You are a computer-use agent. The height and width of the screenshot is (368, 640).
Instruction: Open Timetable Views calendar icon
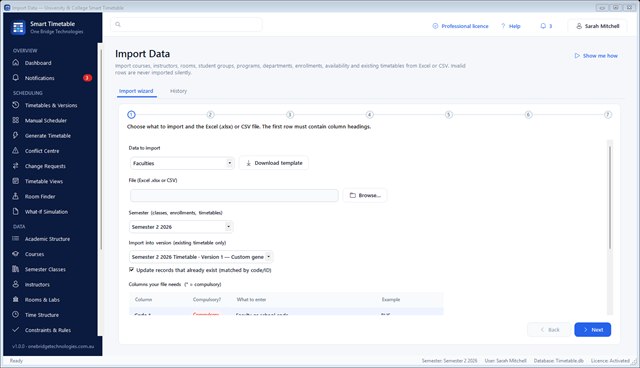coord(16,181)
